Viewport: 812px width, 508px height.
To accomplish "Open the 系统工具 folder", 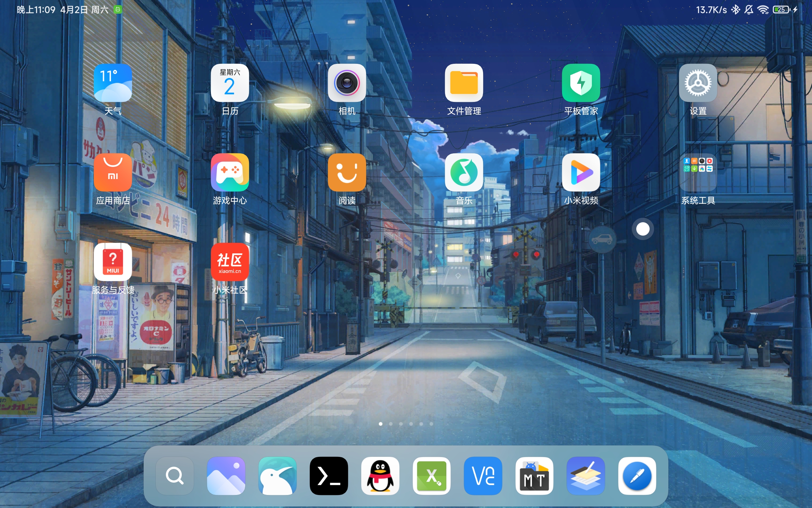I will (698, 172).
